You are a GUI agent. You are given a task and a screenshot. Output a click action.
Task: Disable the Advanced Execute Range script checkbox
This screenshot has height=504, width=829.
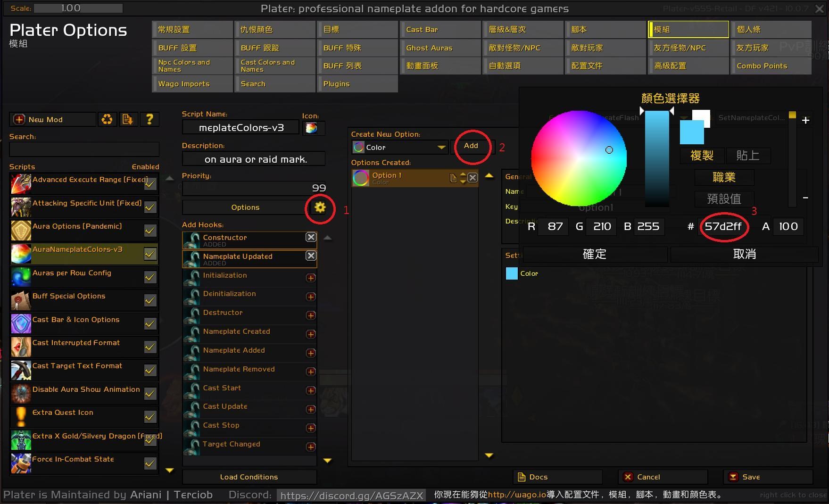pos(150,184)
